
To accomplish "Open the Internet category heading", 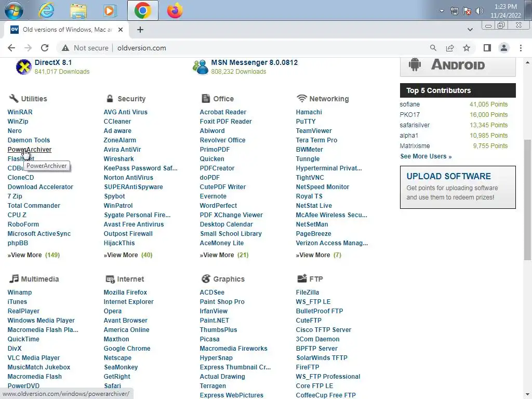I will point(130,279).
